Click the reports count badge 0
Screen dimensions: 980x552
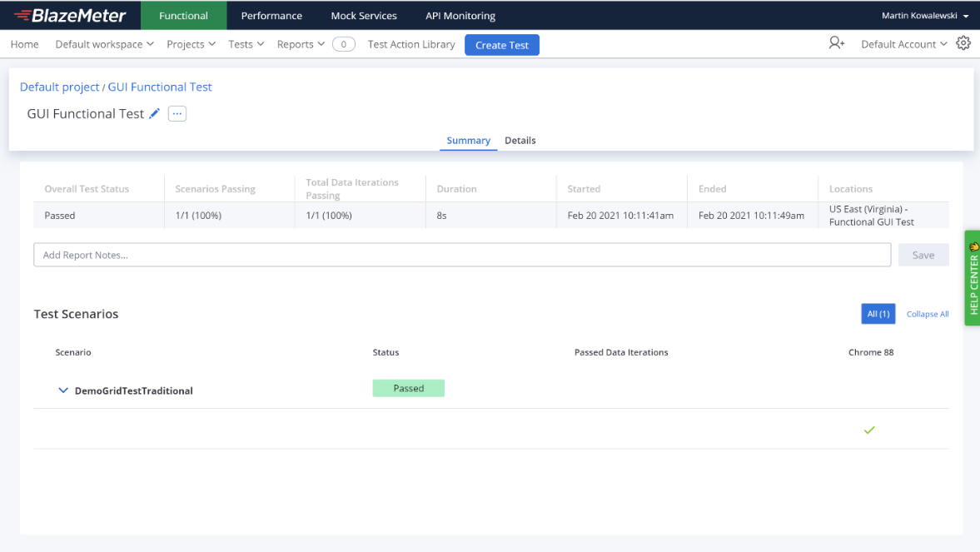pos(344,44)
